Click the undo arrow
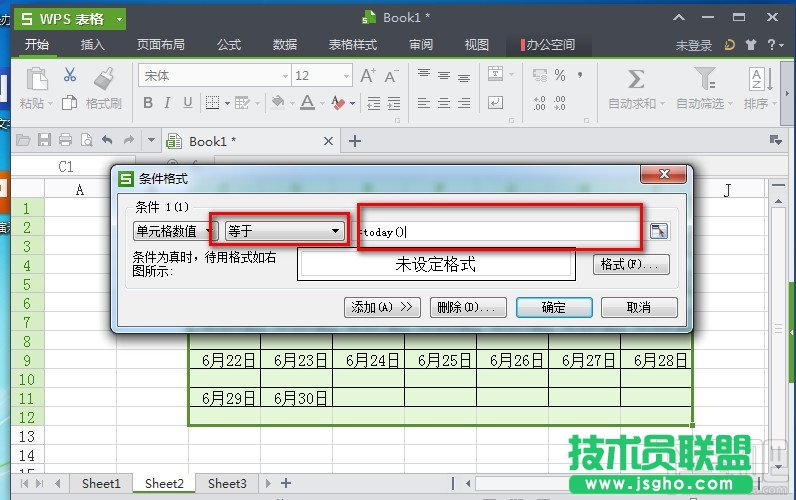The image size is (796, 500). pyautogui.click(x=107, y=140)
